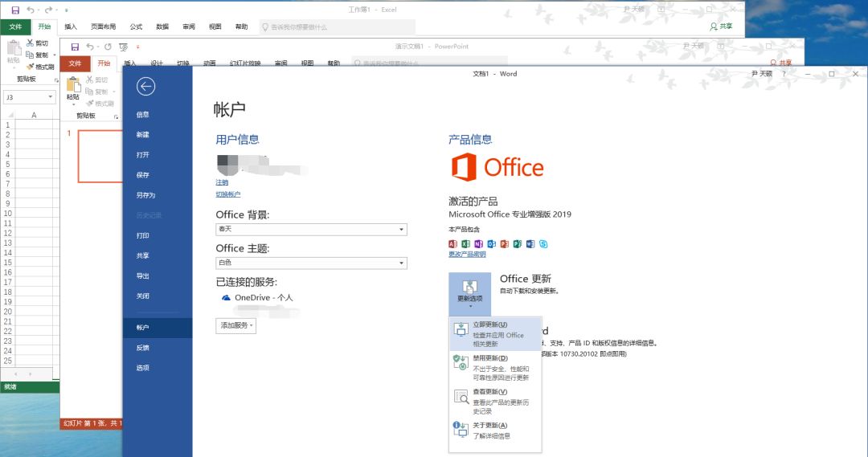Expand the Excel 剪贴板 dialog launcher
Viewport: 868px width, 457px height.
(x=56, y=80)
